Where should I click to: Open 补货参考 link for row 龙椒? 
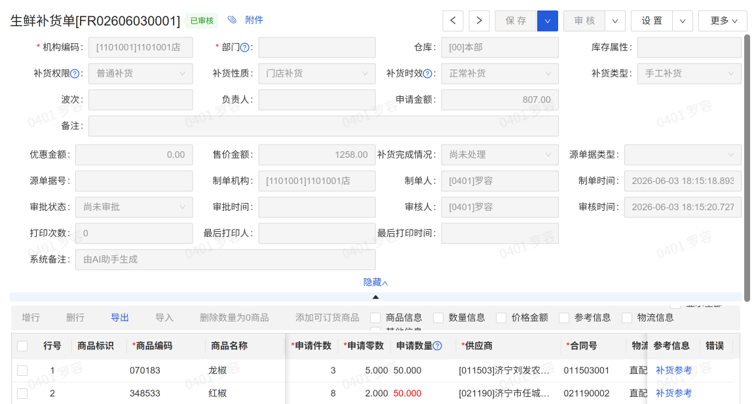[674, 370]
